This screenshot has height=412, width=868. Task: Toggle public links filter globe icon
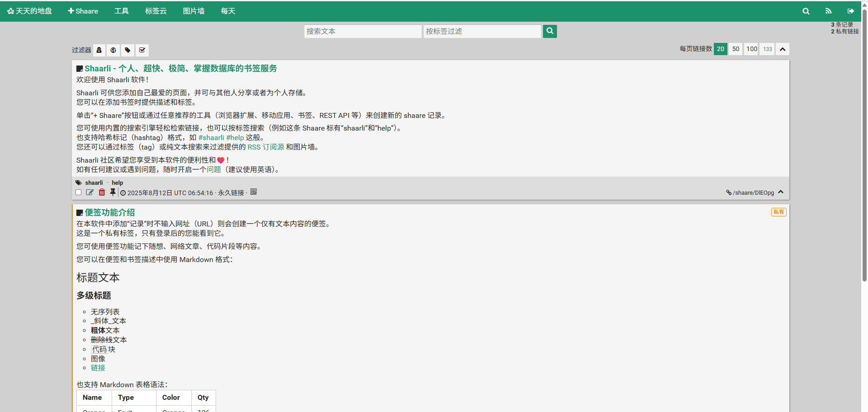(x=113, y=50)
